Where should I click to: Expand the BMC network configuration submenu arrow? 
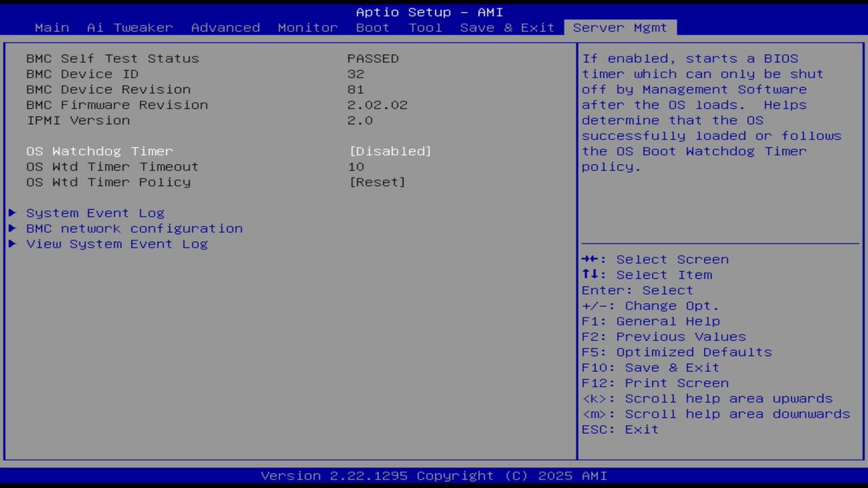pyautogui.click(x=12, y=228)
